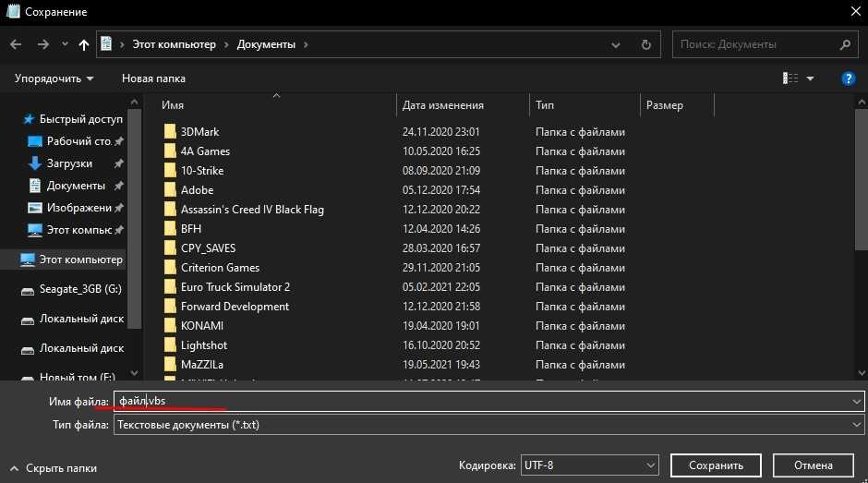
Task: Open the Help question mark icon
Action: pos(848,78)
